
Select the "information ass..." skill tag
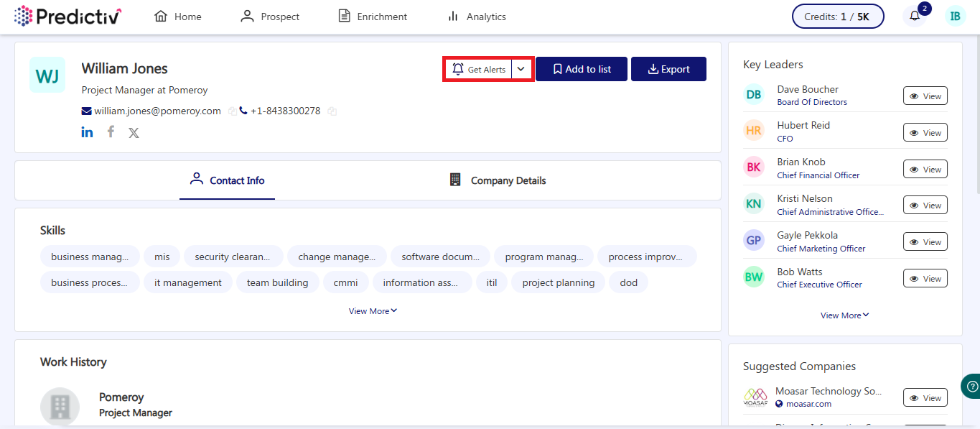[422, 282]
